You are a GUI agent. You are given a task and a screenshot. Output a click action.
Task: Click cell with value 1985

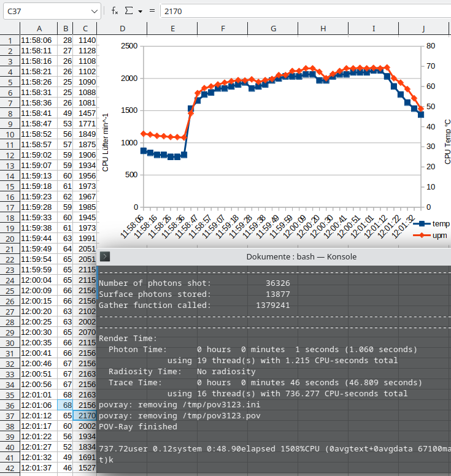coord(85,207)
